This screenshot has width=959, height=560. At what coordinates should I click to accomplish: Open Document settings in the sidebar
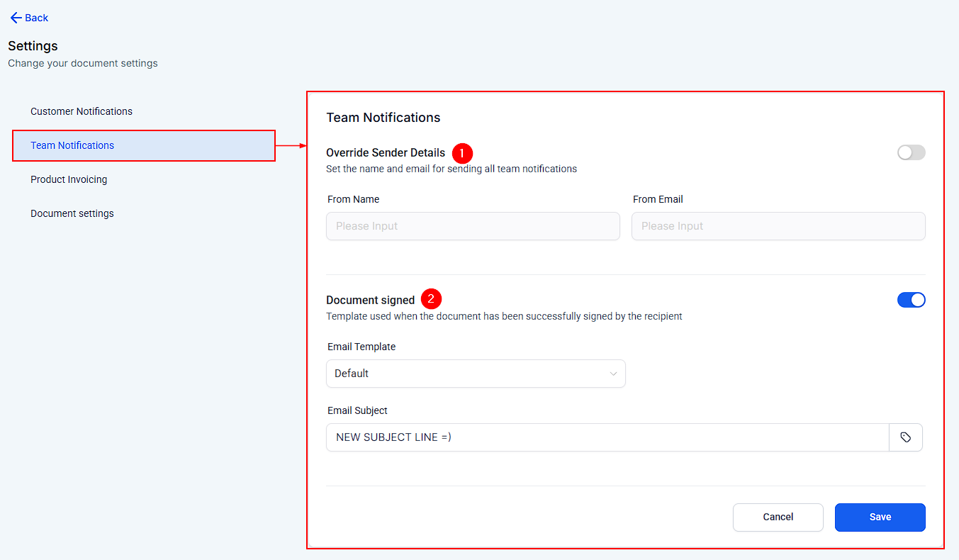[x=72, y=213]
